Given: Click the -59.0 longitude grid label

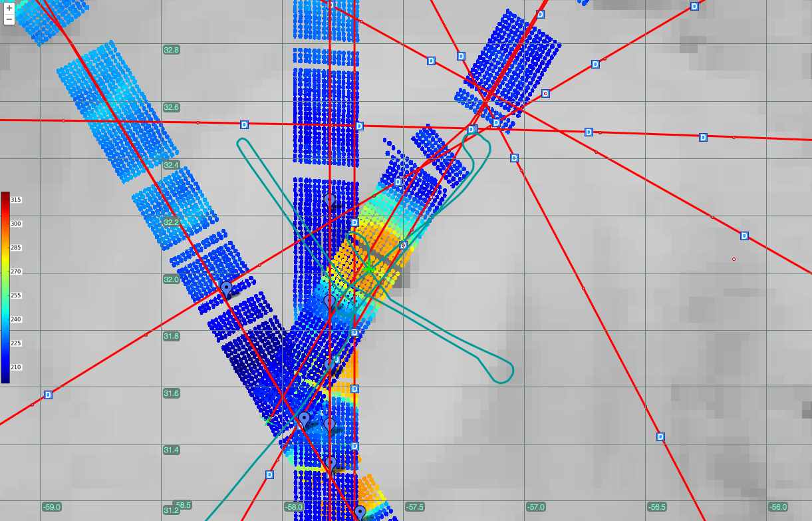Looking at the screenshot, I should pyautogui.click(x=51, y=507).
